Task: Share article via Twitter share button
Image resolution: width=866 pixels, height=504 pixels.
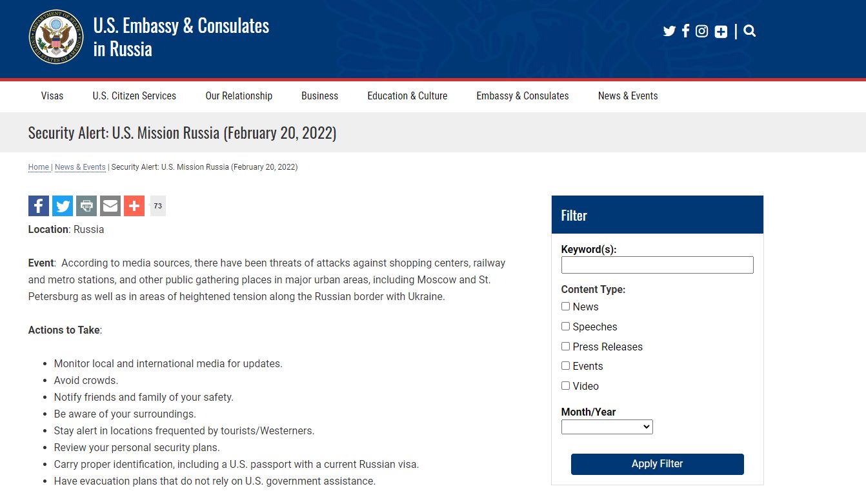Action: tap(63, 206)
